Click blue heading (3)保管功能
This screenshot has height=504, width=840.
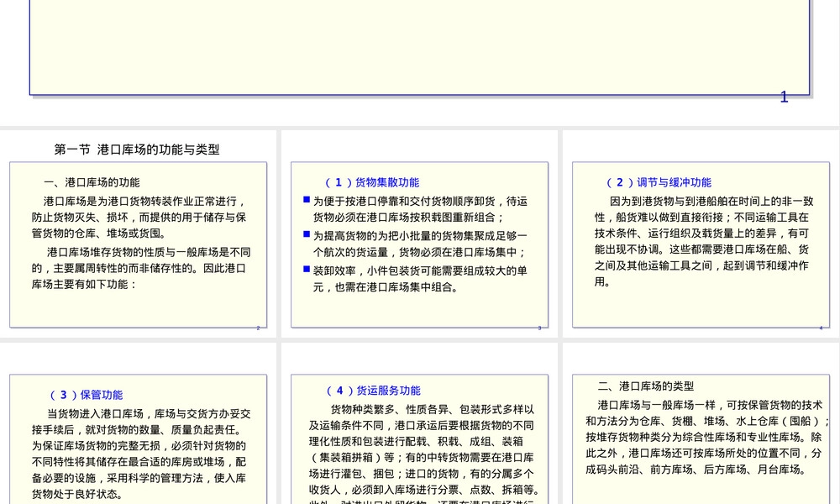tap(86, 396)
